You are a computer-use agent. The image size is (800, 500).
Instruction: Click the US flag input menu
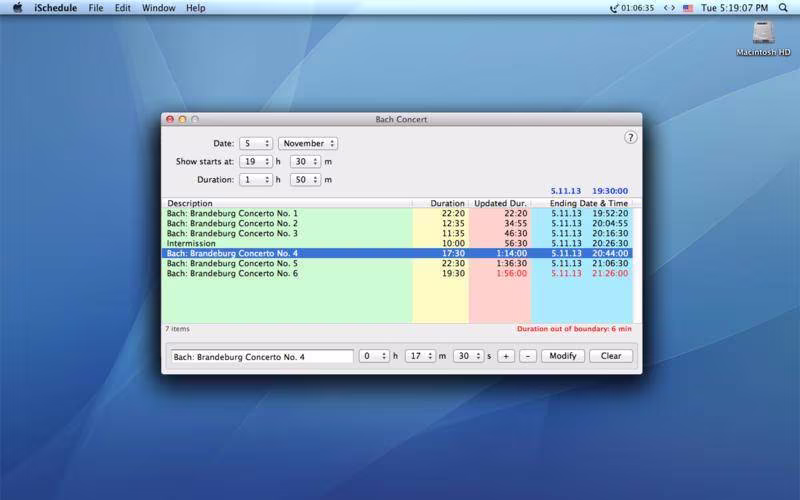pos(688,8)
